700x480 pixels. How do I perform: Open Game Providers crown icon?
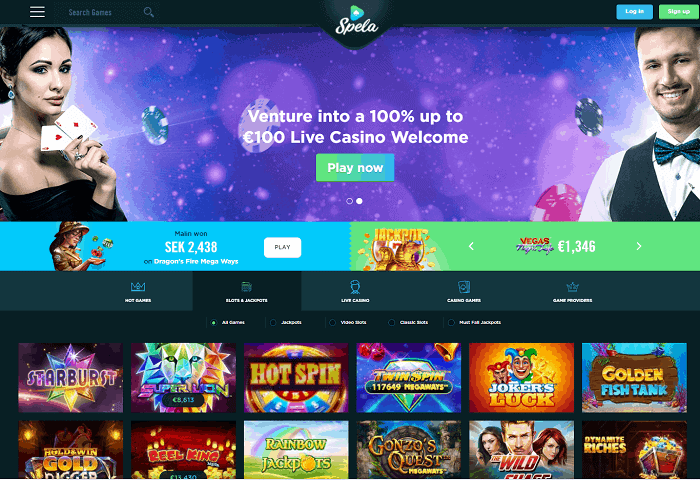tap(572, 287)
